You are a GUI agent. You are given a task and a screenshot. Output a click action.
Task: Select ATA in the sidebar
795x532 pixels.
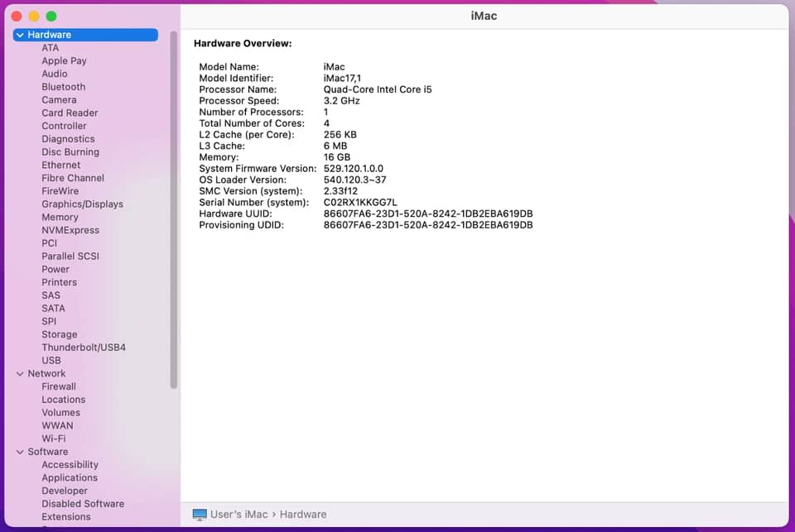tap(51, 48)
